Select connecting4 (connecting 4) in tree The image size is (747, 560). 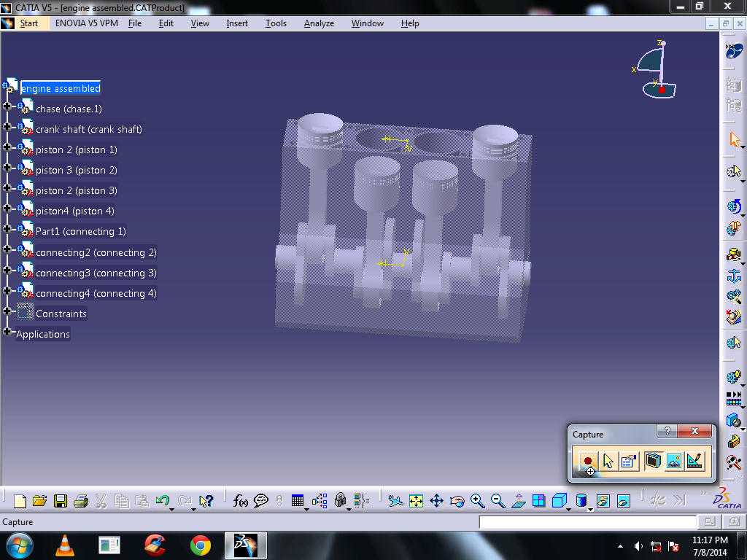click(x=96, y=293)
